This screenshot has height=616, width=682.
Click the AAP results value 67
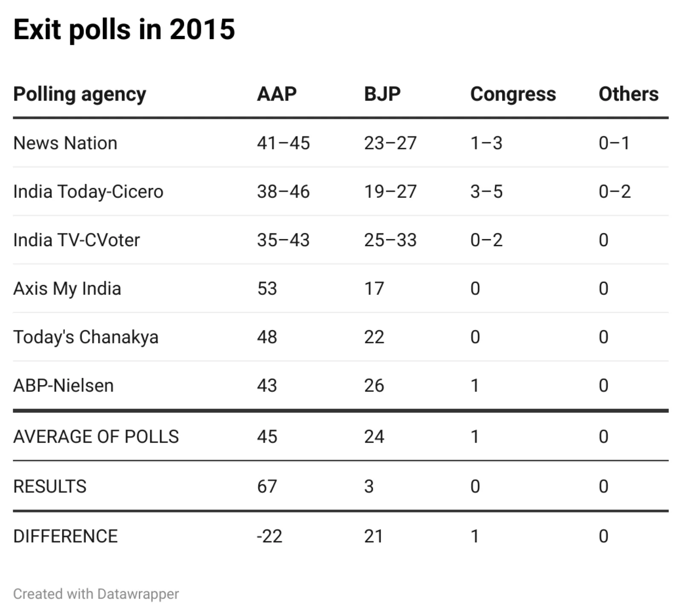click(x=267, y=486)
